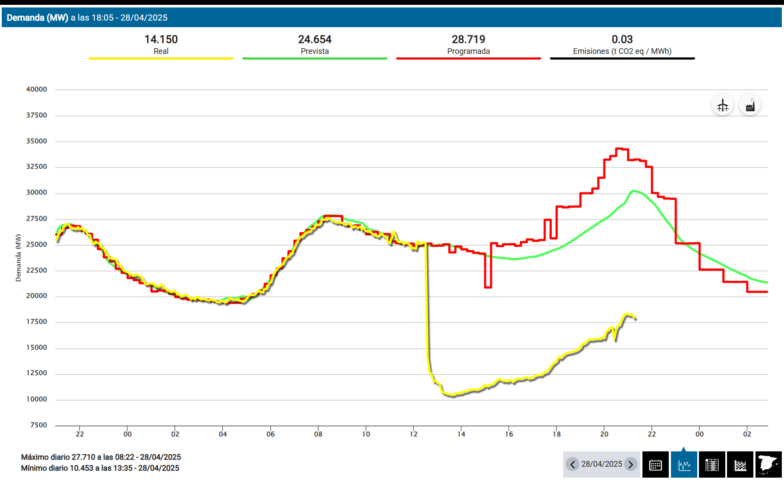The image size is (784, 500).
Task: Click the green line under Prevista
Action: 315,59
